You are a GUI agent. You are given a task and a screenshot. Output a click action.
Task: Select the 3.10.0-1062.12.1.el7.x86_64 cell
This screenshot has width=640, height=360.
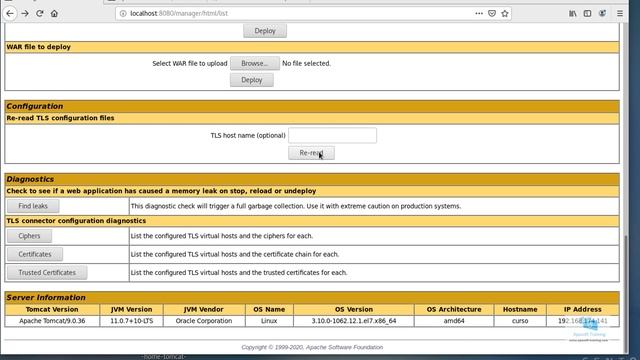[x=353, y=321]
